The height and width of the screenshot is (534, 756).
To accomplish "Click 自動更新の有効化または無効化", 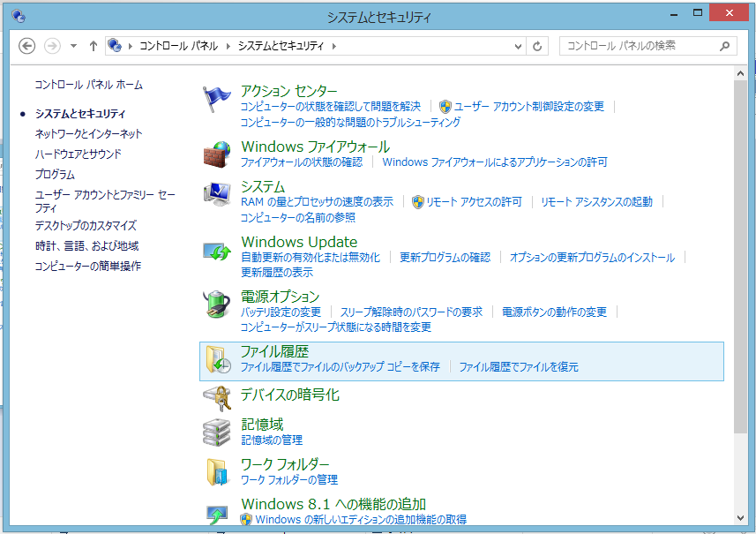I will [x=311, y=258].
